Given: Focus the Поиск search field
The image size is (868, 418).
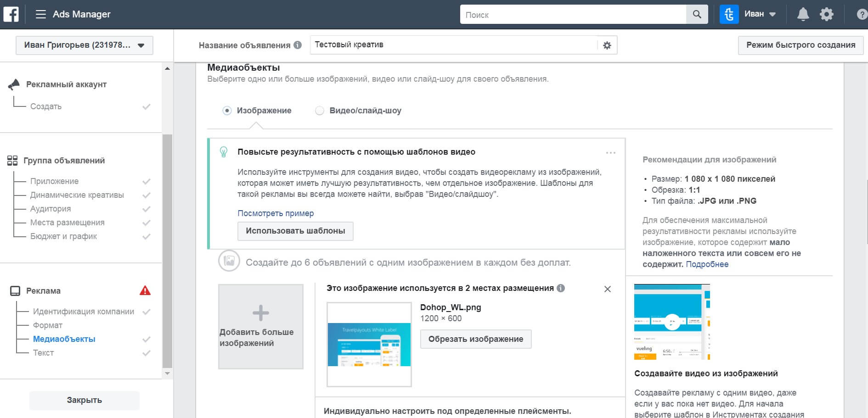Looking at the screenshot, I should (573, 14).
